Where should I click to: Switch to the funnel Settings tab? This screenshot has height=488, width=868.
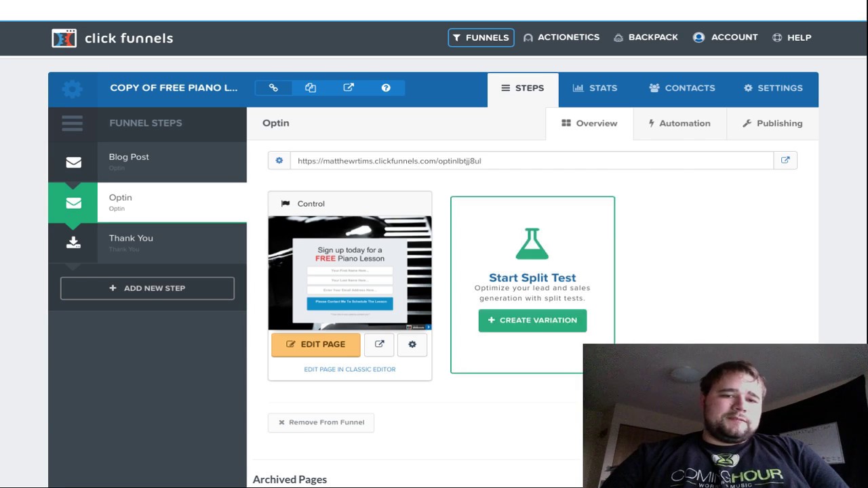click(x=773, y=88)
